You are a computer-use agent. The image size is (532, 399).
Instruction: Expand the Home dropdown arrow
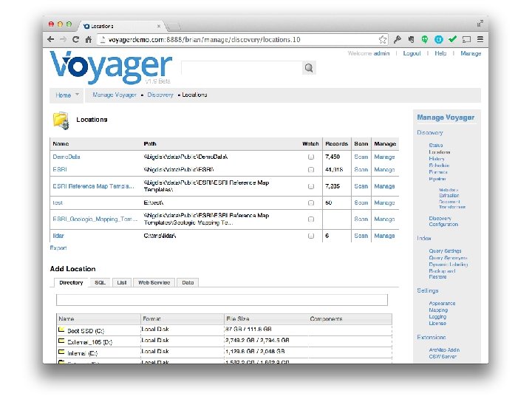[x=77, y=95]
